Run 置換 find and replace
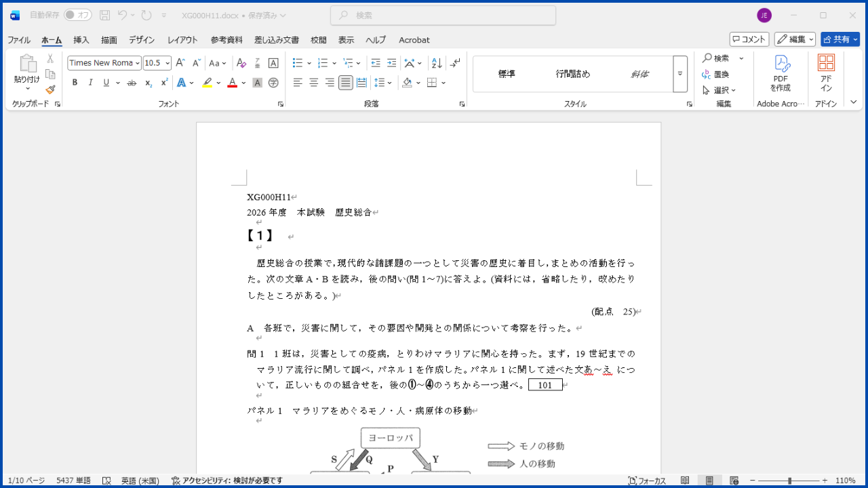 tap(719, 75)
